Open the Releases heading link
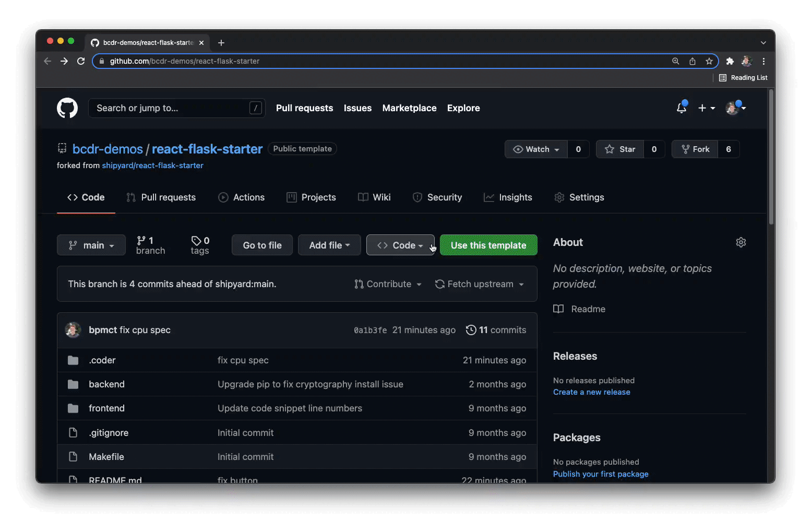Screen dimensions: 812x520 pyautogui.click(x=575, y=356)
